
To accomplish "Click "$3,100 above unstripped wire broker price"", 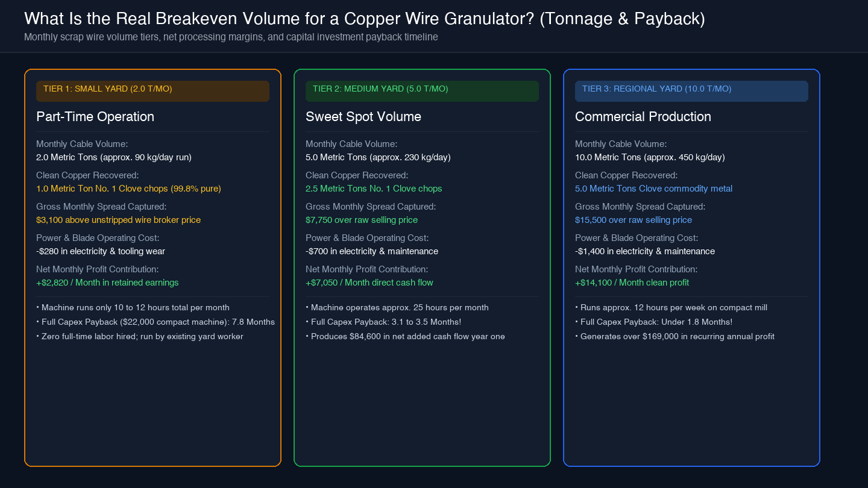I will [118, 220].
